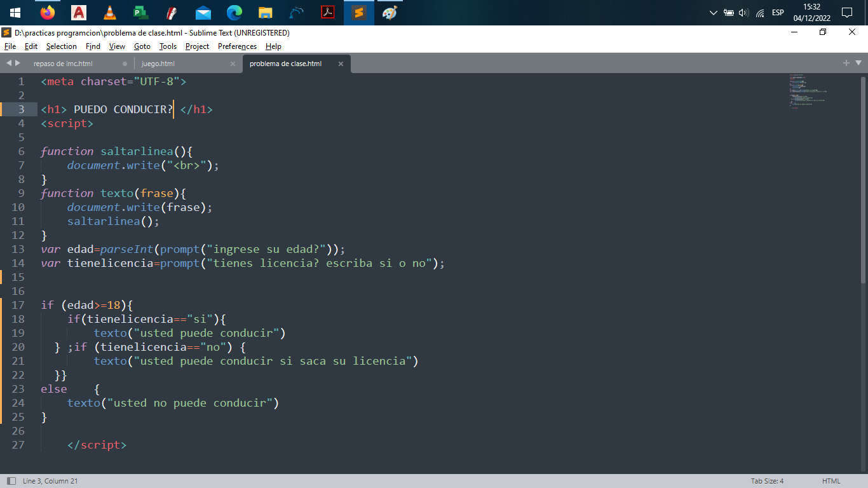Click the "usted puede conducir si saca su licencia" string

pos(273,361)
